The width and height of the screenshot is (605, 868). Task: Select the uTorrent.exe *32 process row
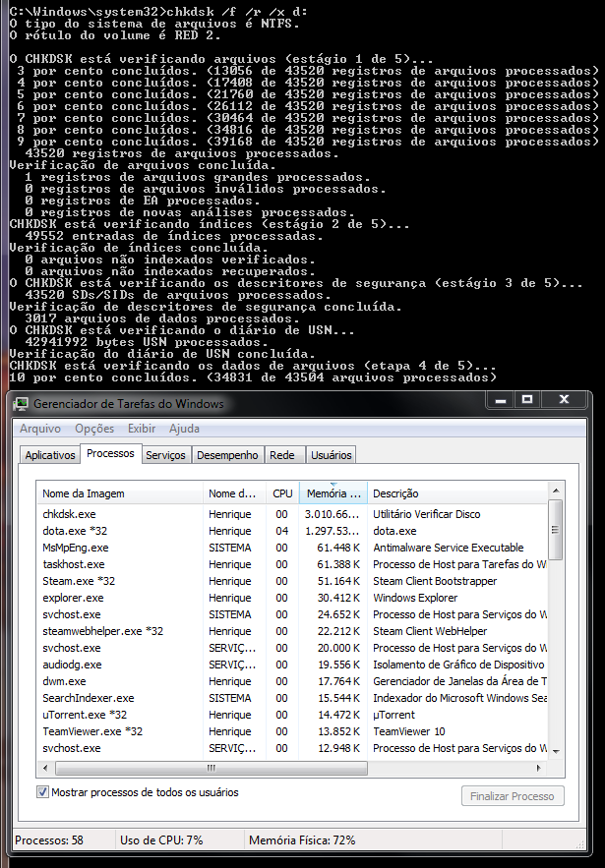coord(292,715)
